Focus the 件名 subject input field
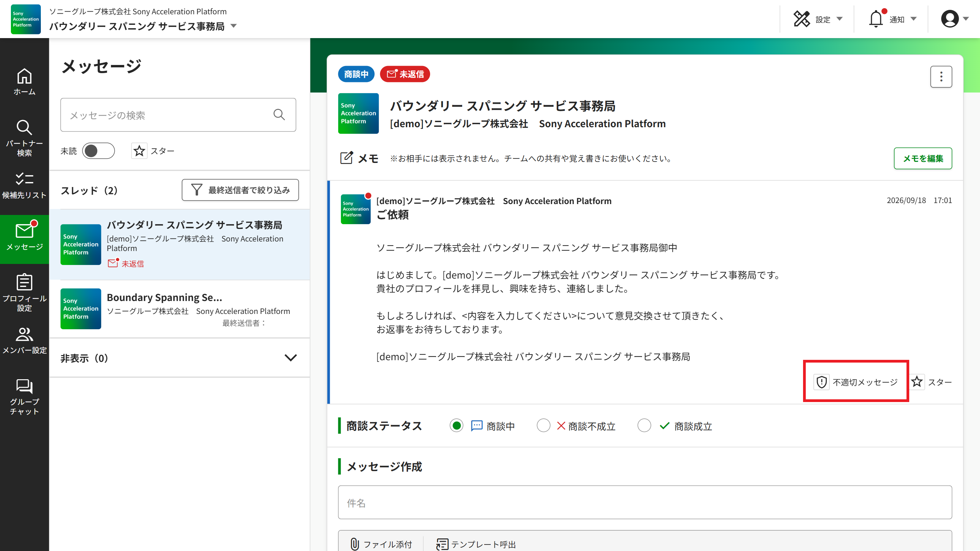980x551 pixels. pos(645,502)
